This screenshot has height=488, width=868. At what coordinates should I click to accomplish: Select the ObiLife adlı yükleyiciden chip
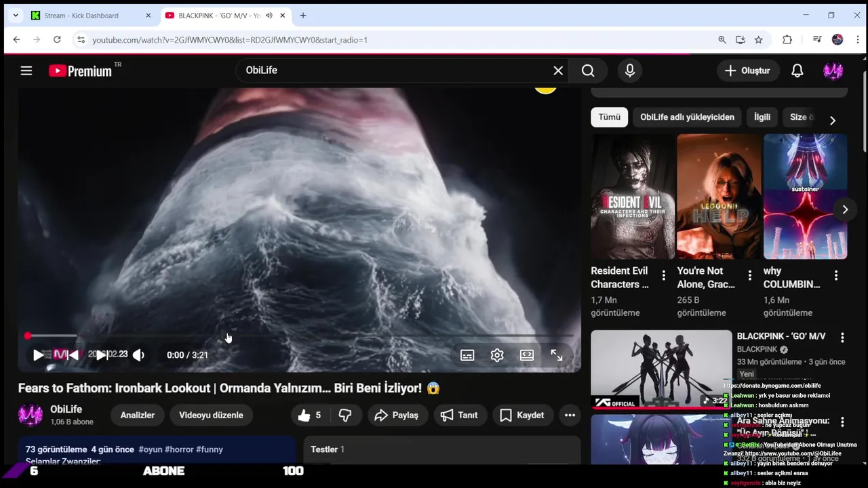[x=687, y=117]
